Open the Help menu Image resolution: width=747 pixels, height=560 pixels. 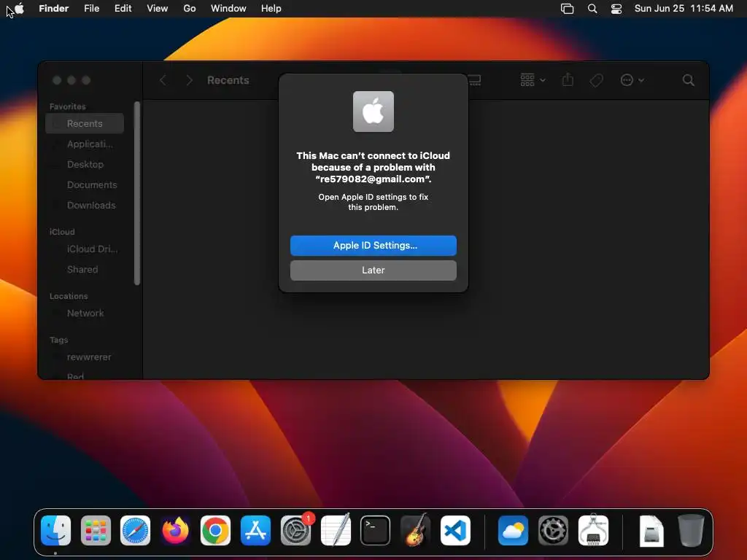(271, 9)
